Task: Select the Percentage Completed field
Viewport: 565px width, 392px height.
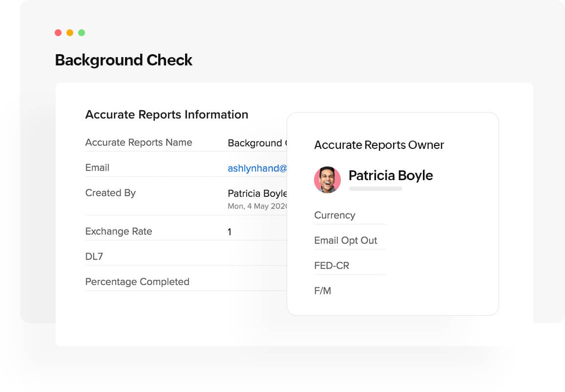Action: 137,282
